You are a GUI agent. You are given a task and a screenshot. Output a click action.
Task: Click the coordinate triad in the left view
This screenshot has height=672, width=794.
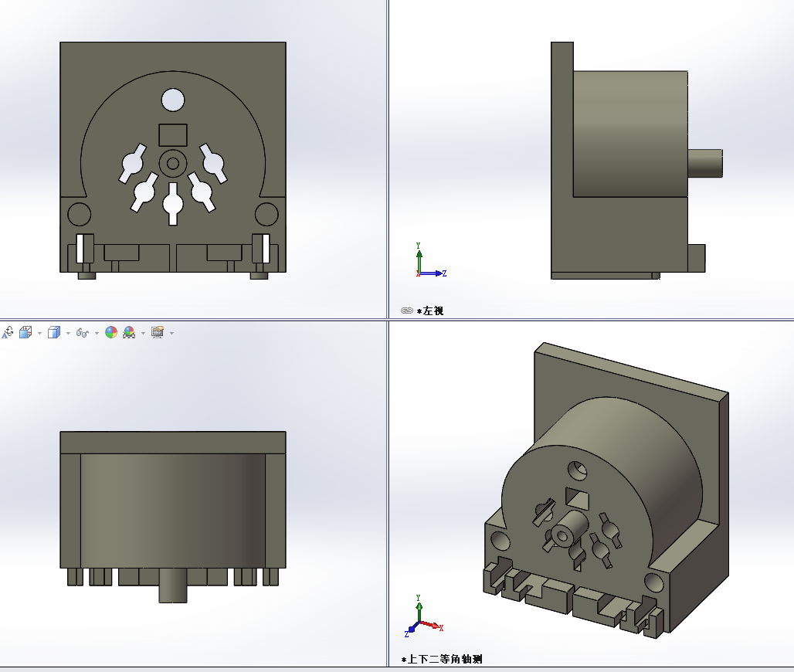click(x=430, y=260)
